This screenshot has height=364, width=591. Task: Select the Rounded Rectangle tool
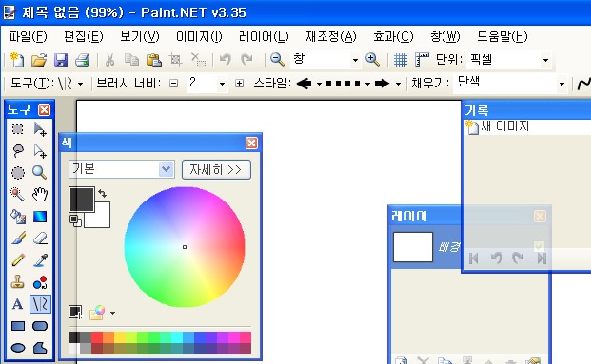pyautogui.click(x=40, y=326)
